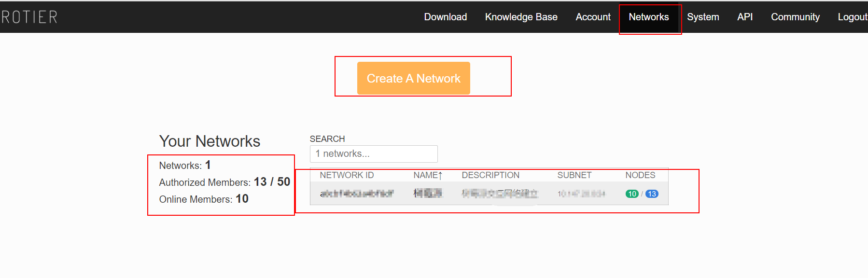Click the blurred description cell in row
Viewport: 868px width, 278px height.
click(x=500, y=194)
